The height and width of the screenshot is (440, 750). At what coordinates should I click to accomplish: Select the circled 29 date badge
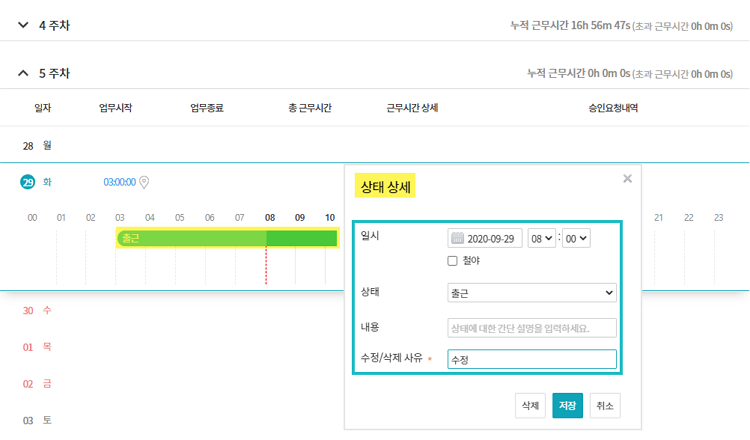28,182
